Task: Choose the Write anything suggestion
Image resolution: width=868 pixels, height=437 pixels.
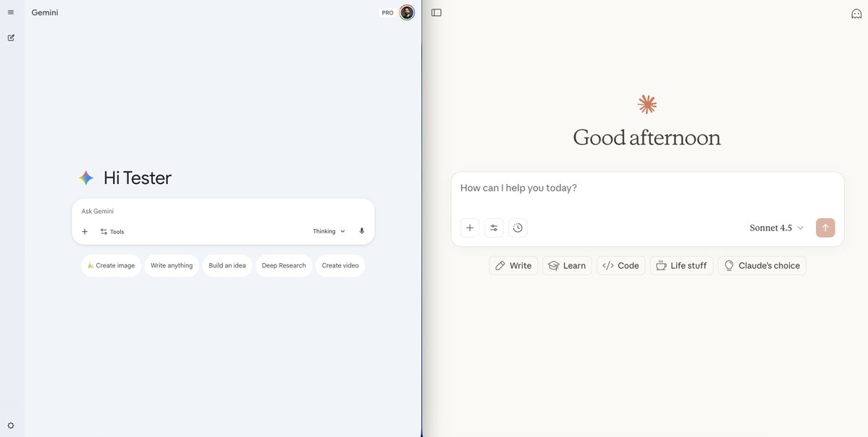Action: [172, 265]
